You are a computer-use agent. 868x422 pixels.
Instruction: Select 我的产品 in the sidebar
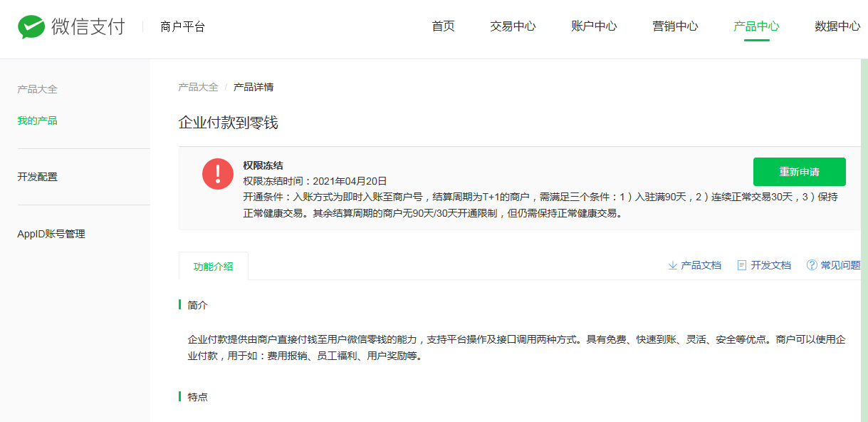37,120
